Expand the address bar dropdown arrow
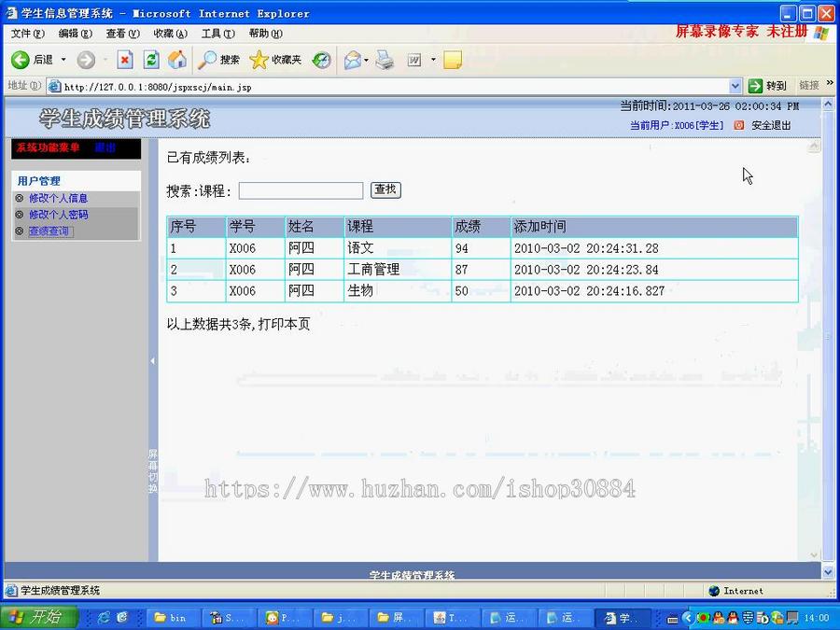Screen dimensions: 840x630 (736, 85)
